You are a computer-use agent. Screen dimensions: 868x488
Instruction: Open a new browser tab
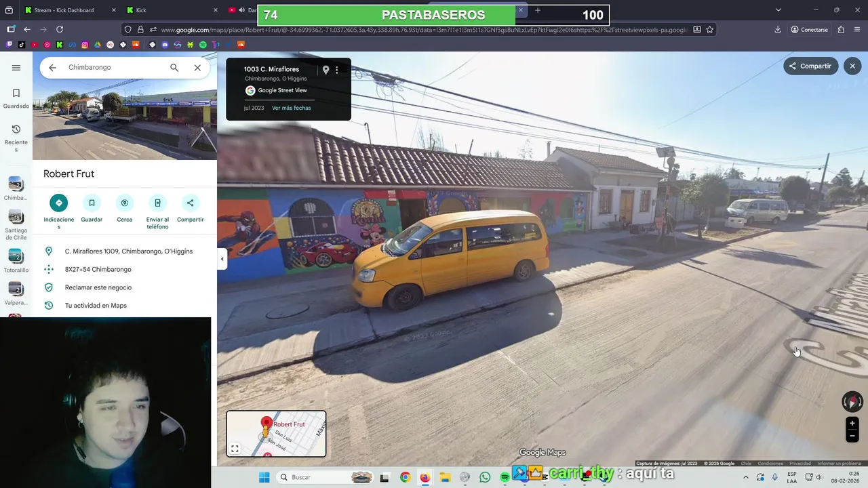click(538, 10)
